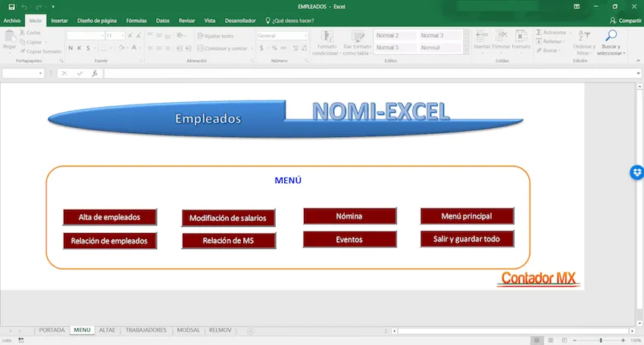Click the Redo arrow icon
Viewport: 644px width, 345px height.
[x=39, y=7]
